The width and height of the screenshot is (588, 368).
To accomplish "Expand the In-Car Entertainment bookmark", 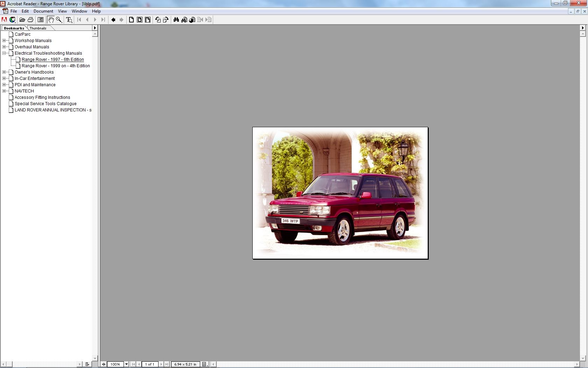I will [x=4, y=79].
